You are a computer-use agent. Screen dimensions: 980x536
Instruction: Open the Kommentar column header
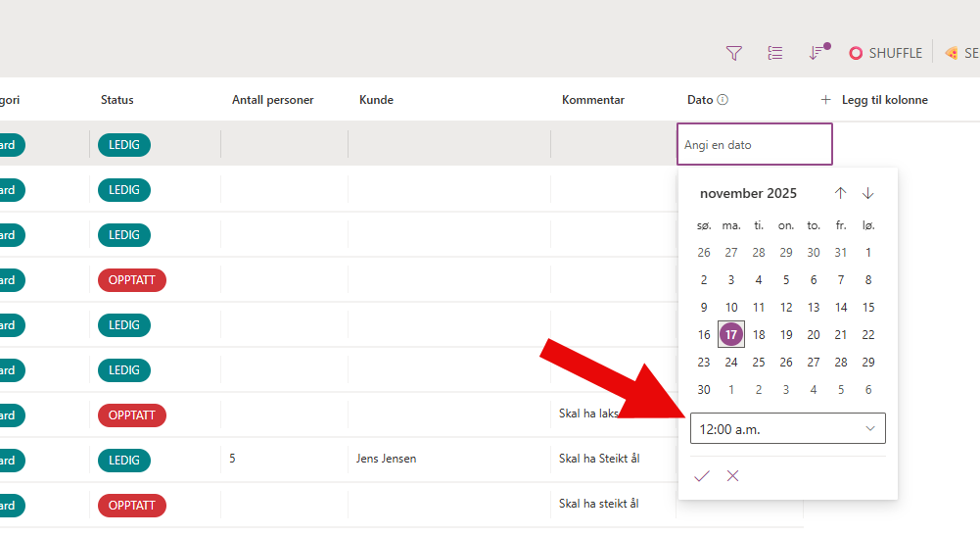point(593,99)
